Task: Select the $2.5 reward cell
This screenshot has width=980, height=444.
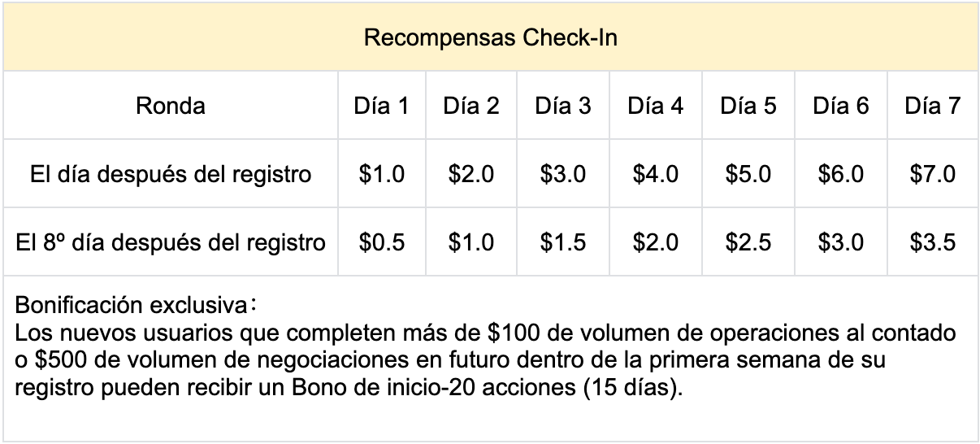Action: pyautogui.click(x=748, y=242)
